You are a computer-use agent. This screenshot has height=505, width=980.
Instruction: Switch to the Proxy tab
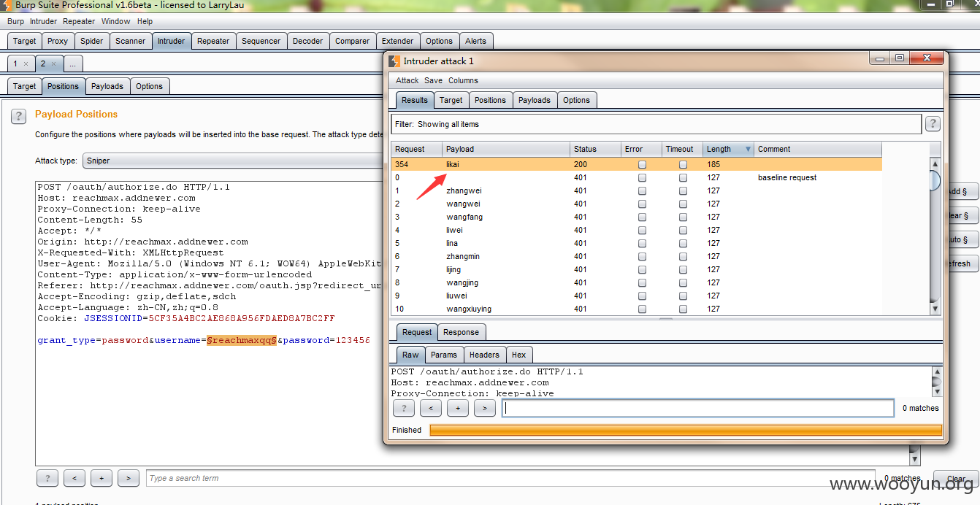click(58, 42)
